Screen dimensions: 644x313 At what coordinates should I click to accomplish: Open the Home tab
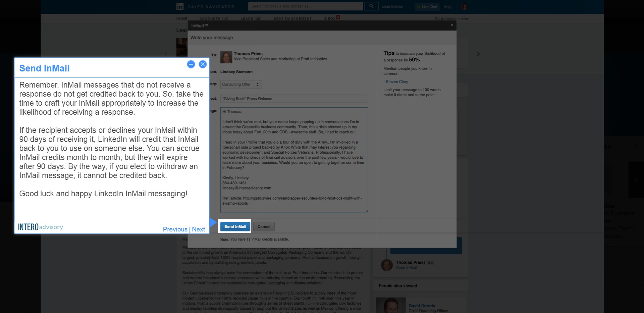(182, 18)
